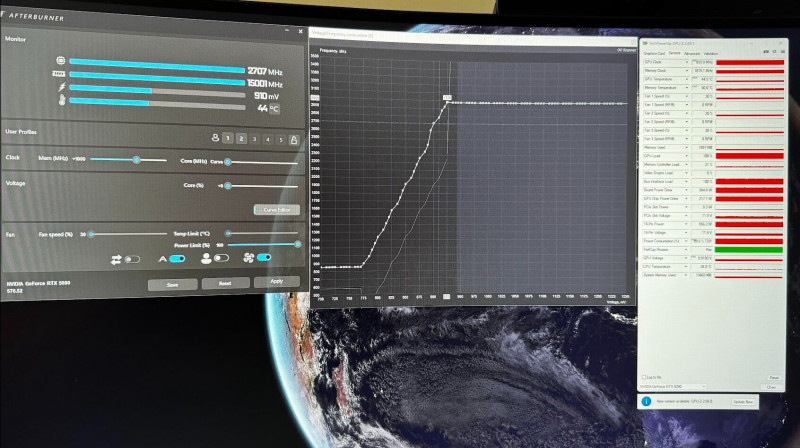Toggle the automatic fan control switch next to A
This screenshot has width=800, height=448.
point(177,259)
